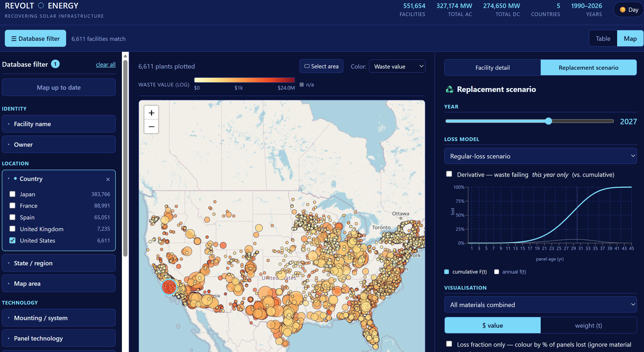Viewport: 644px width, 352px height.
Task: Expand the State / region filter
Action: pyautogui.click(x=59, y=263)
